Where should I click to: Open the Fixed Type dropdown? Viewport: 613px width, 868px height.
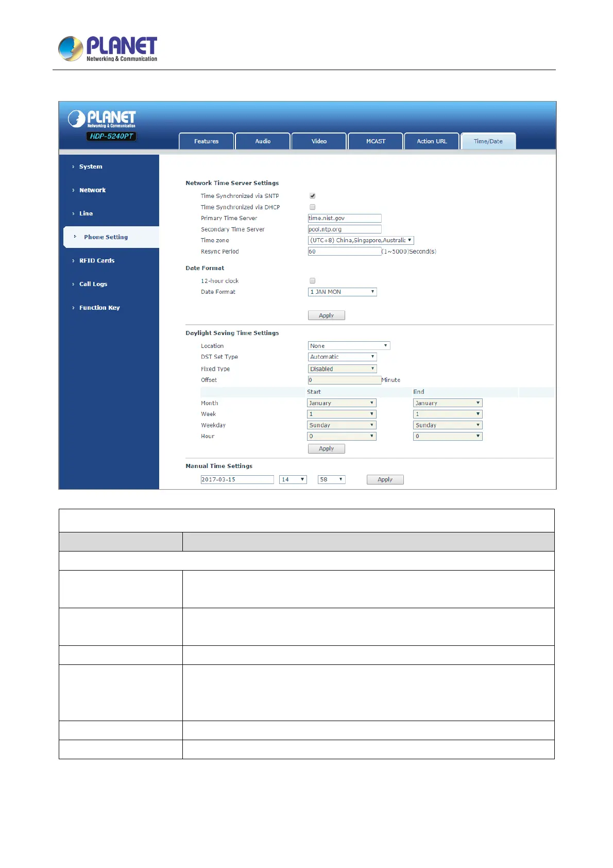coord(343,369)
